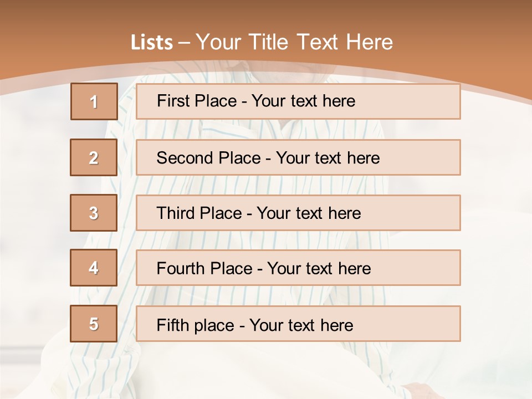Screen dimensions: 532x399
Task: Click the number 3 list marker
Action: [94, 213]
